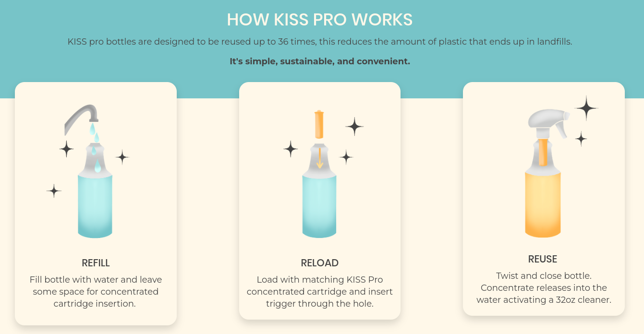This screenshot has height=334, width=644.
Task: Click the sentence about reusing bottles 36 times
Action: (x=319, y=42)
